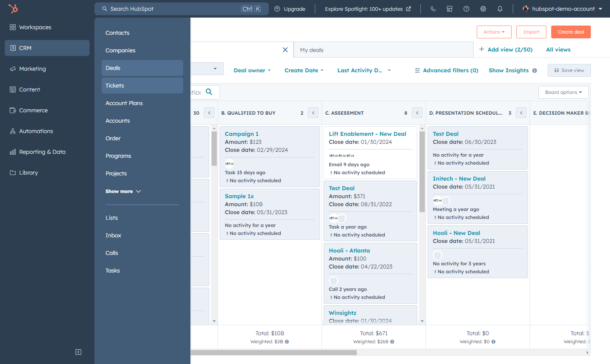Click the horizontal board scrollbar
The width and height of the screenshot is (610, 364).
[274, 353]
